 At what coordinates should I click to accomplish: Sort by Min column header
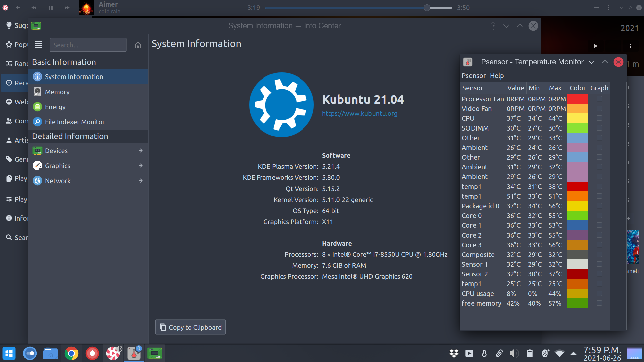tap(536, 88)
